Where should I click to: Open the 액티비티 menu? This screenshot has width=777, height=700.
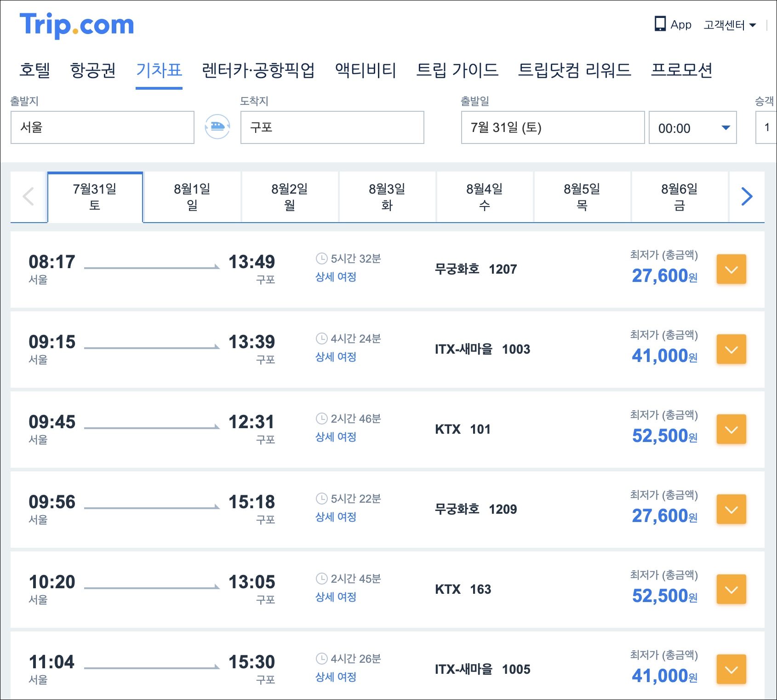coord(366,70)
